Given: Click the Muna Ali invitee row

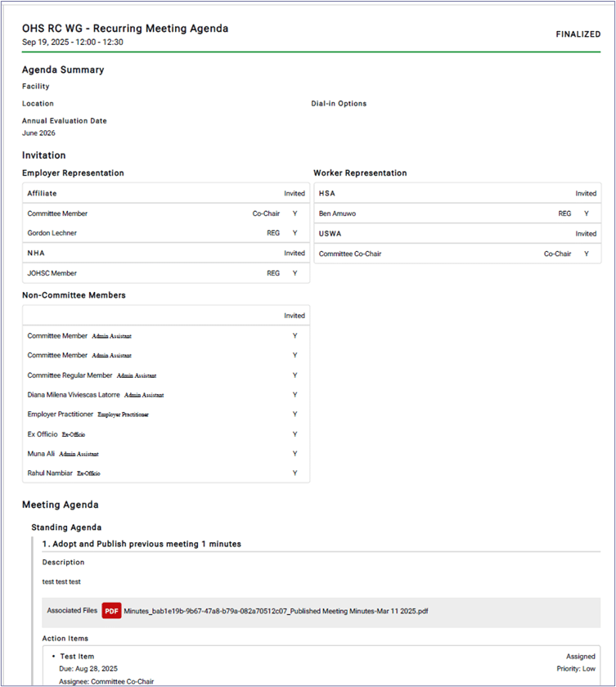Looking at the screenshot, I should [42, 454].
